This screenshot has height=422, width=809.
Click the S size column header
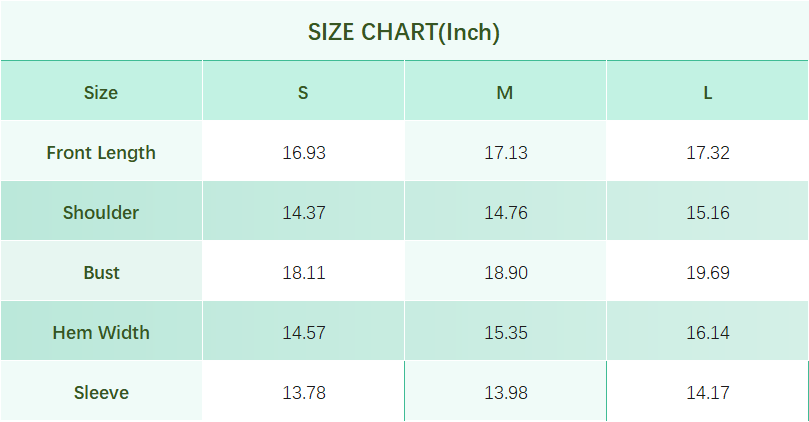coord(303,93)
